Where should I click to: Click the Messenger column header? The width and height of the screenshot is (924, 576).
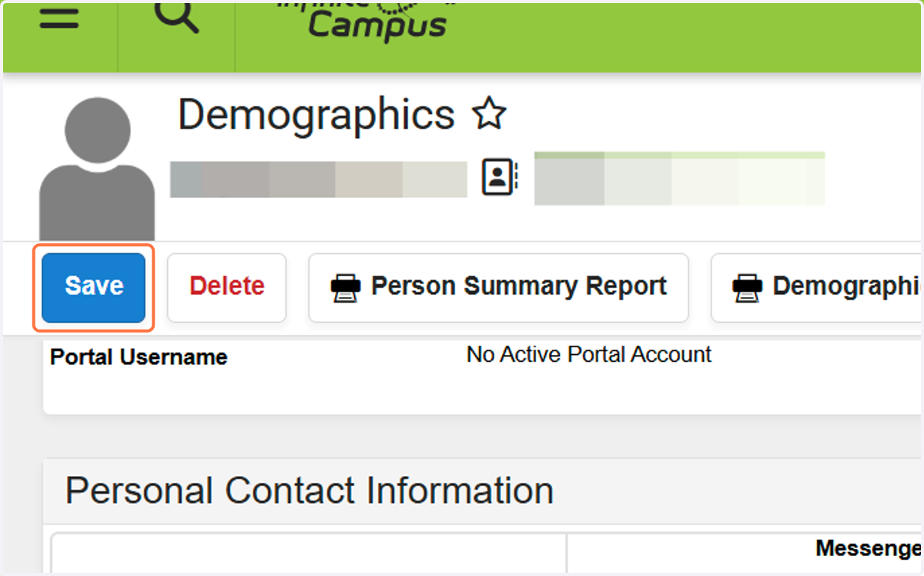coord(869,548)
